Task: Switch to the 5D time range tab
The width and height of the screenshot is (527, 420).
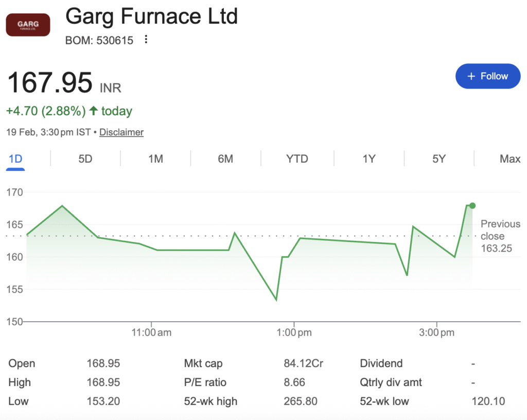Action: 85,159
